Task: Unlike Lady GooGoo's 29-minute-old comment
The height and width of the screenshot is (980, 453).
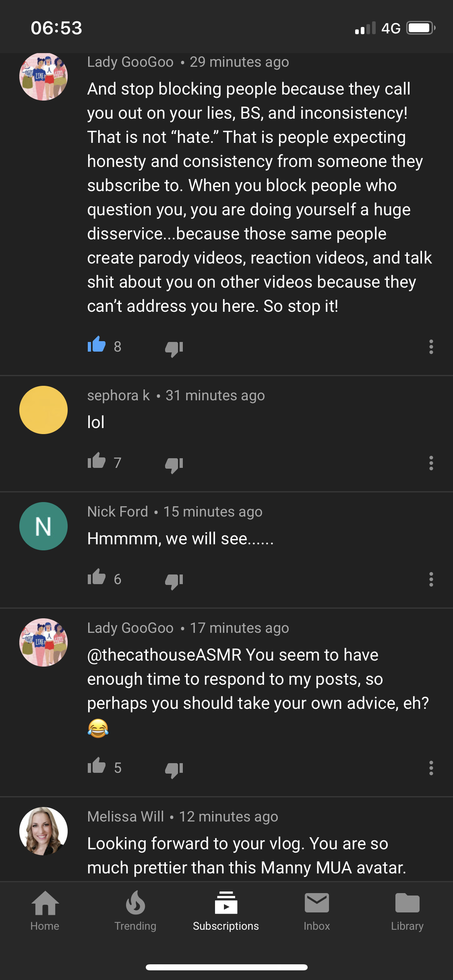Action: click(97, 345)
